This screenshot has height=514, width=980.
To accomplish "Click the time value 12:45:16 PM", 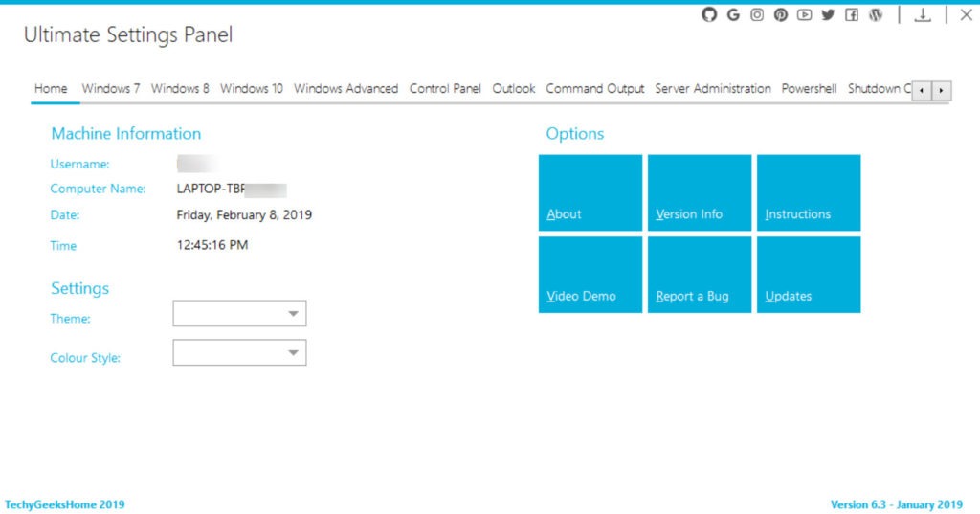I will click(212, 245).
